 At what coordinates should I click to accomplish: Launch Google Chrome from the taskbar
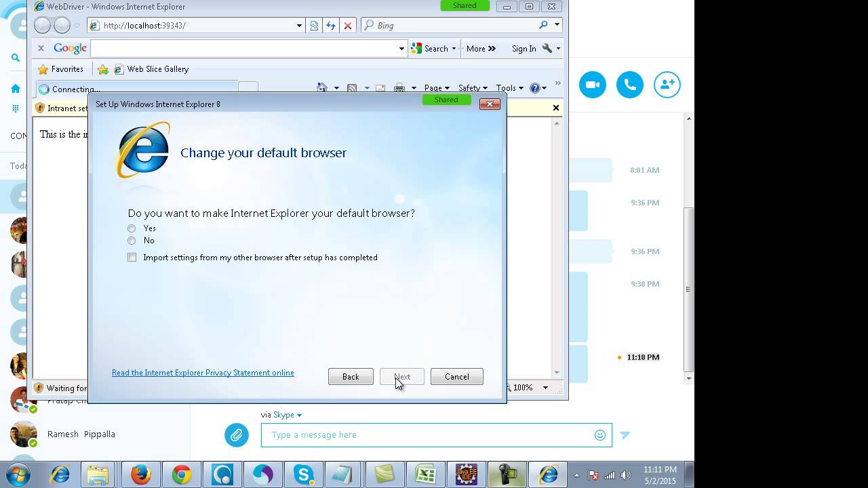[x=181, y=474]
